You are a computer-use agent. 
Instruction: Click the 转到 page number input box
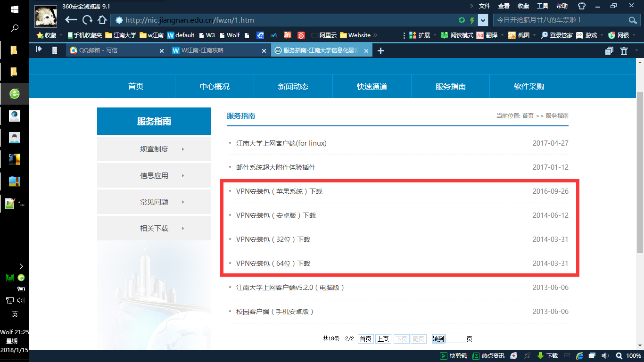coord(455,339)
